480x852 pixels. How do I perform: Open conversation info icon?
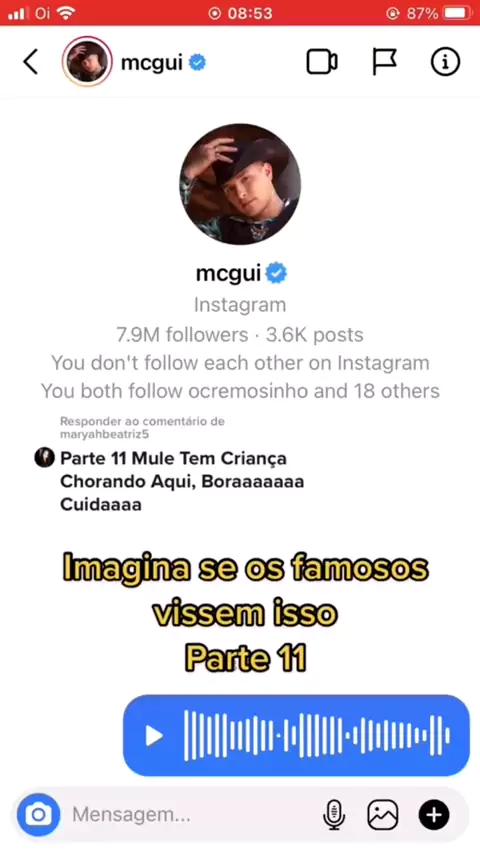coord(445,62)
